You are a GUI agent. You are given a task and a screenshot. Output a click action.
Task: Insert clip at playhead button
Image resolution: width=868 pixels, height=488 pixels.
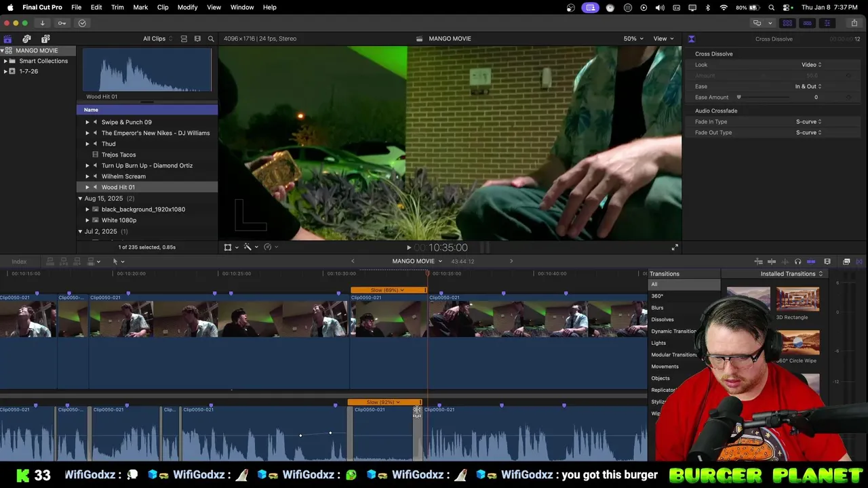click(x=63, y=262)
